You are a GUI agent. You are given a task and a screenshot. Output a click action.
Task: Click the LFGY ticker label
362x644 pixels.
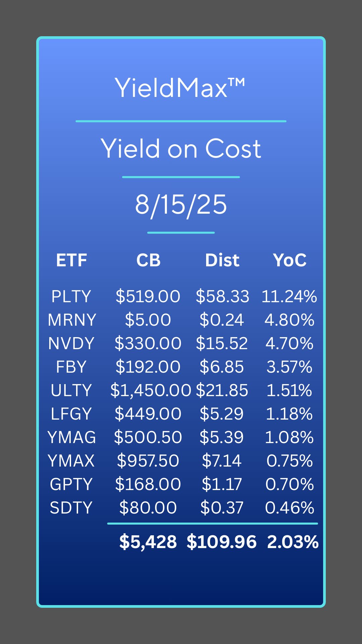coord(71,414)
